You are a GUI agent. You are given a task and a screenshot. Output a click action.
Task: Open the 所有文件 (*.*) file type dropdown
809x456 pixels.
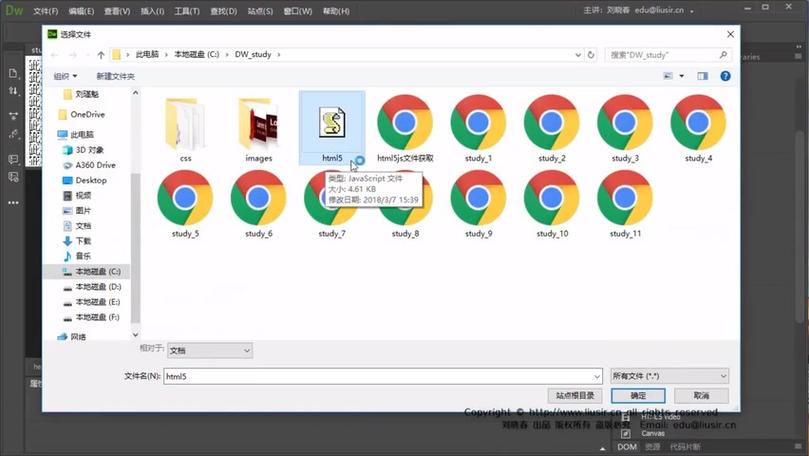click(669, 377)
